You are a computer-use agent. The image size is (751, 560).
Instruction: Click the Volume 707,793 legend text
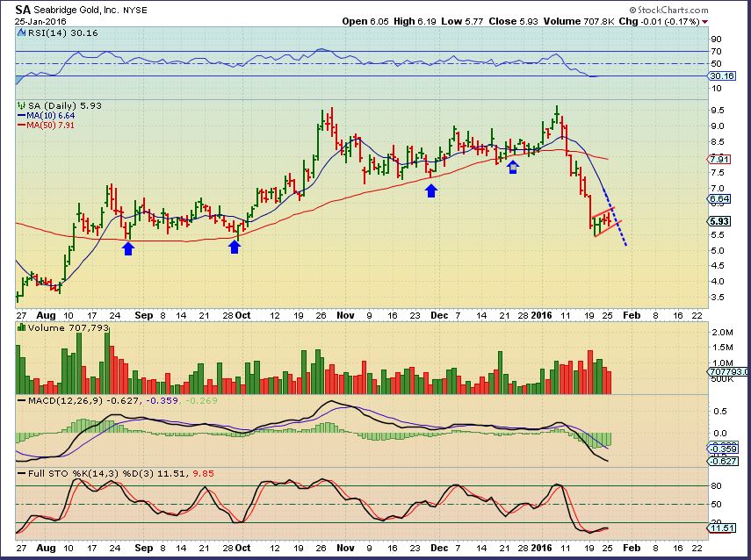[69, 328]
